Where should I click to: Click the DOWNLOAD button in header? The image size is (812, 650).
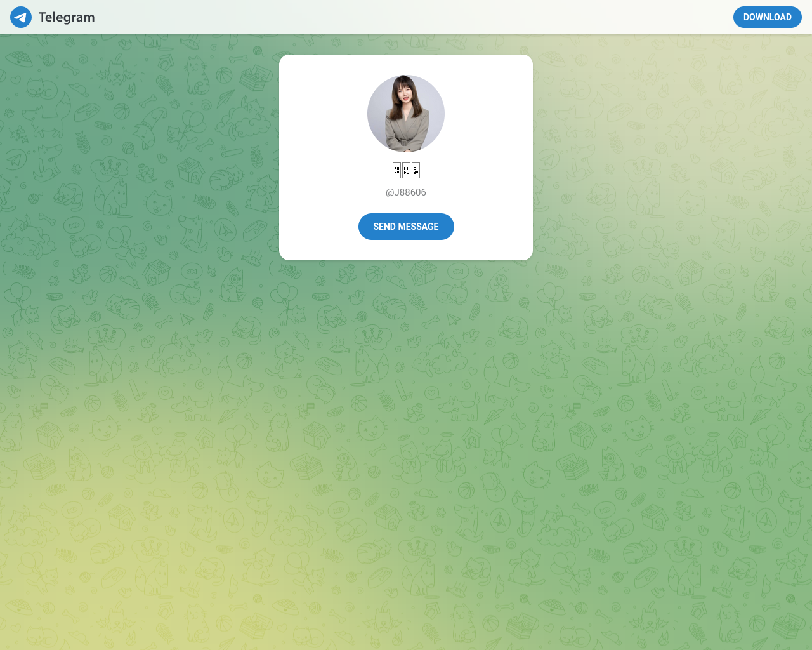pyautogui.click(x=767, y=17)
